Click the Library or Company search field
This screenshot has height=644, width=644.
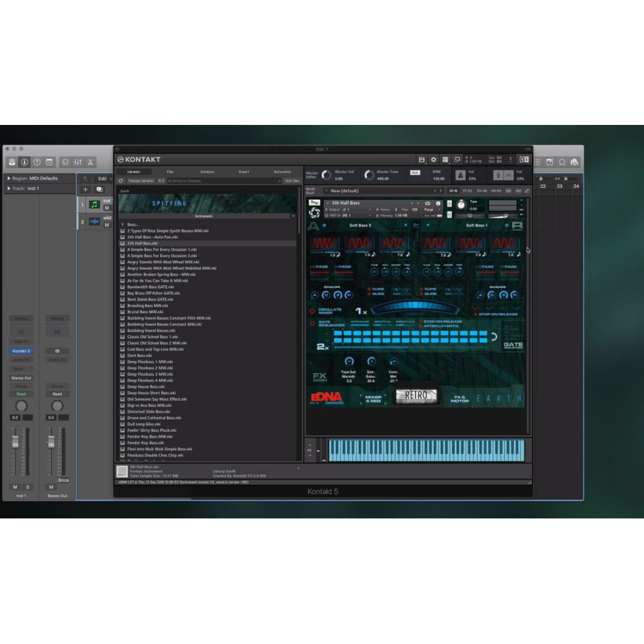(x=224, y=181)
